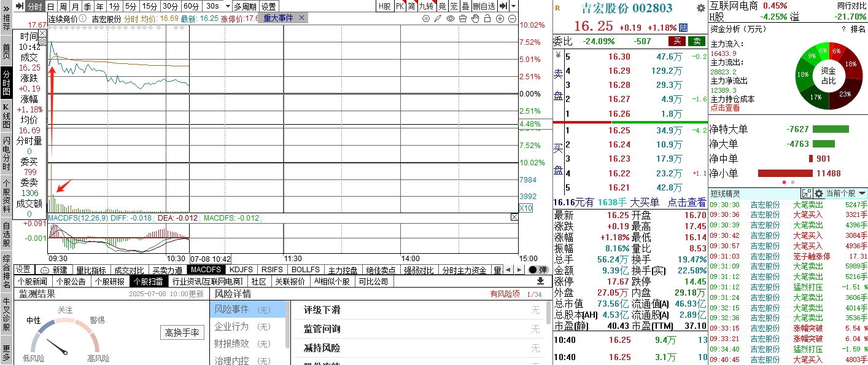This screenshot has width=868, height=365.
Task: Switch to the KDJFS indicator tab
Action: (x=241, y=270)
